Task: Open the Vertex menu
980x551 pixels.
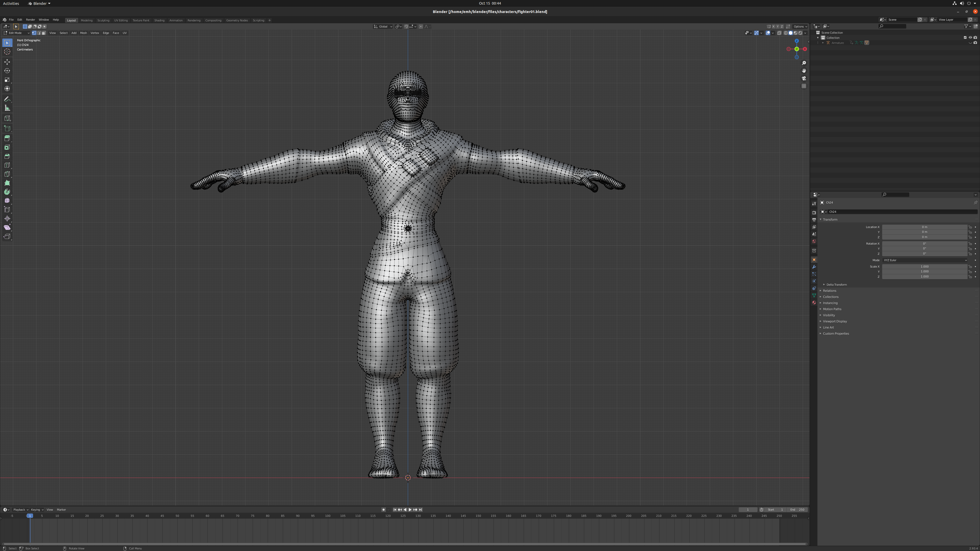Action: 95,33
